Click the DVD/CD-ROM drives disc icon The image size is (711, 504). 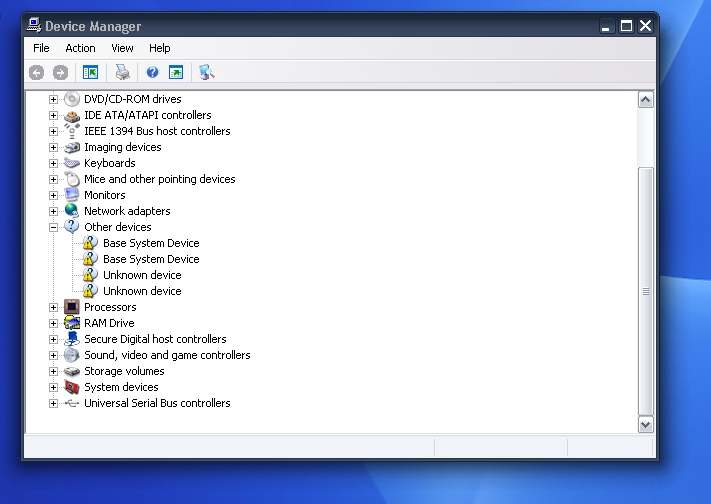click(72, 99)
